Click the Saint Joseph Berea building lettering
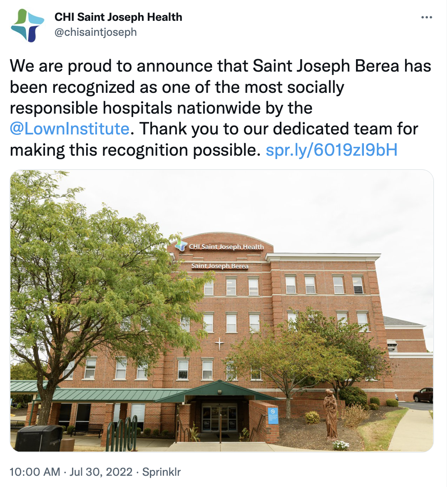This screenshot has height=487, width=448. click(220, 266)
